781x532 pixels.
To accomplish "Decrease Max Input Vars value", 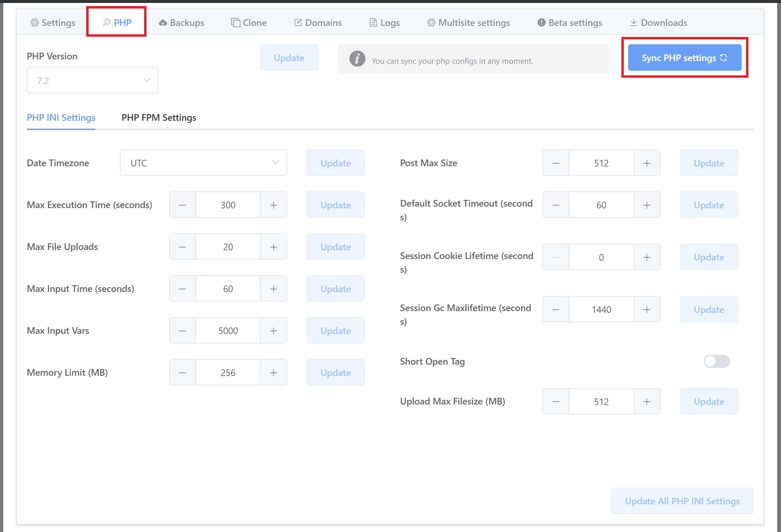I will click(183, 331).
